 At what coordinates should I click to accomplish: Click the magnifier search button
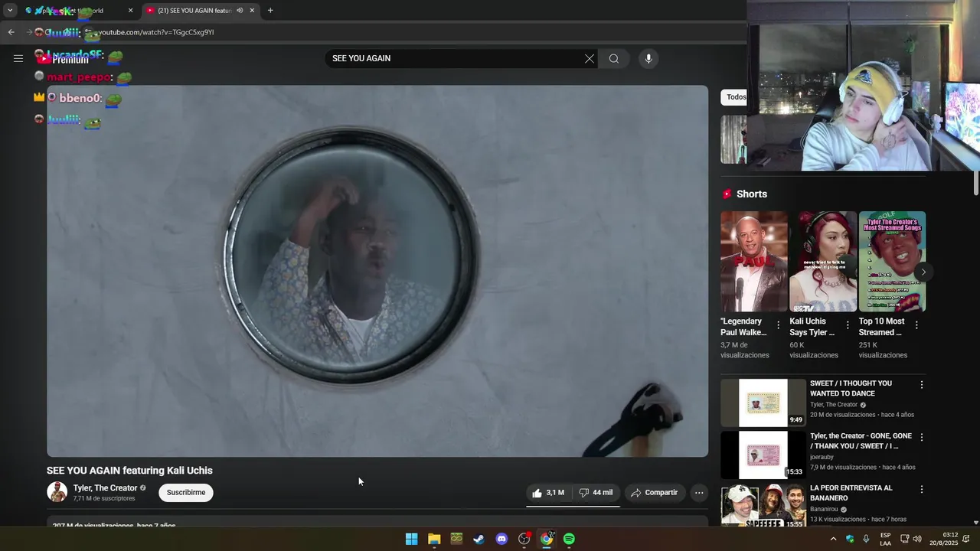point(614,59)
